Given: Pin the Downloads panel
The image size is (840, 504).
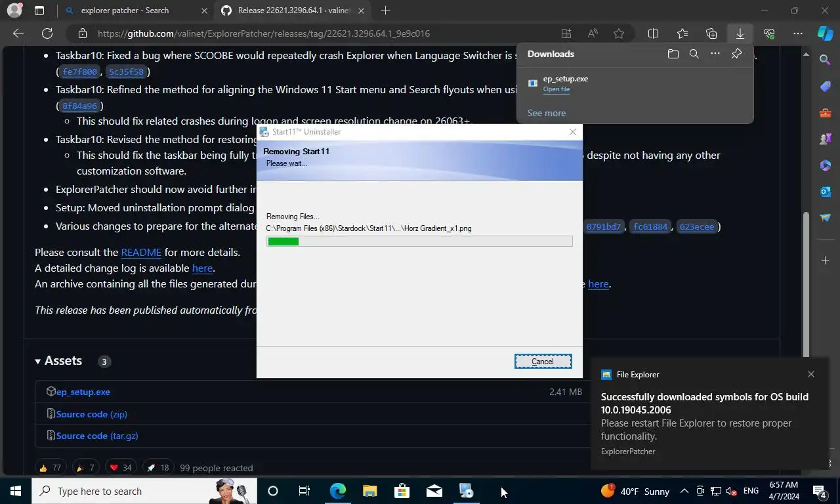Looking at the screenshot, I should [x=737, y=54].
